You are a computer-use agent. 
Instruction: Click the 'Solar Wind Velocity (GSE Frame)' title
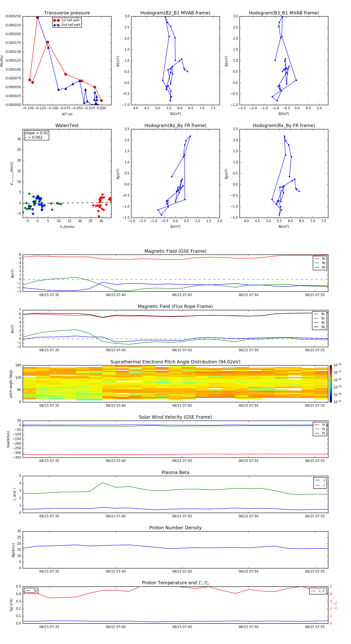(x=175, y=417)
